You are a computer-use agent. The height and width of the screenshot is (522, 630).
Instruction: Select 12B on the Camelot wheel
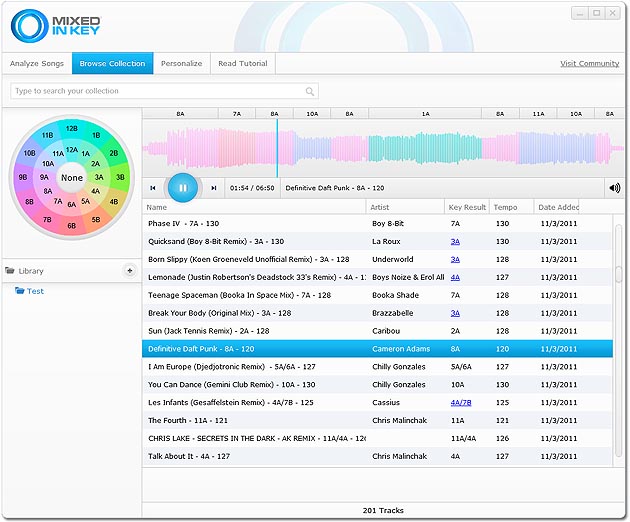(x=72, y=129)
